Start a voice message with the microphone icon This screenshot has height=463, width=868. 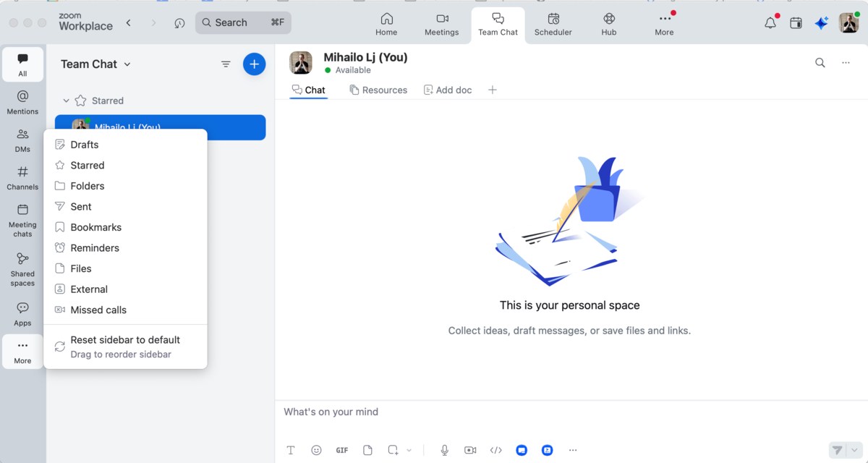(444, 449)
